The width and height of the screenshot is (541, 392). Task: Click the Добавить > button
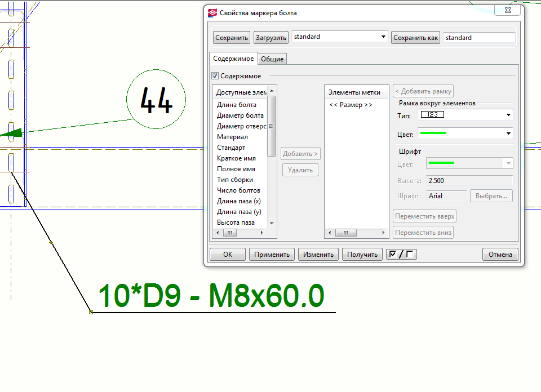tap(300, 154)
